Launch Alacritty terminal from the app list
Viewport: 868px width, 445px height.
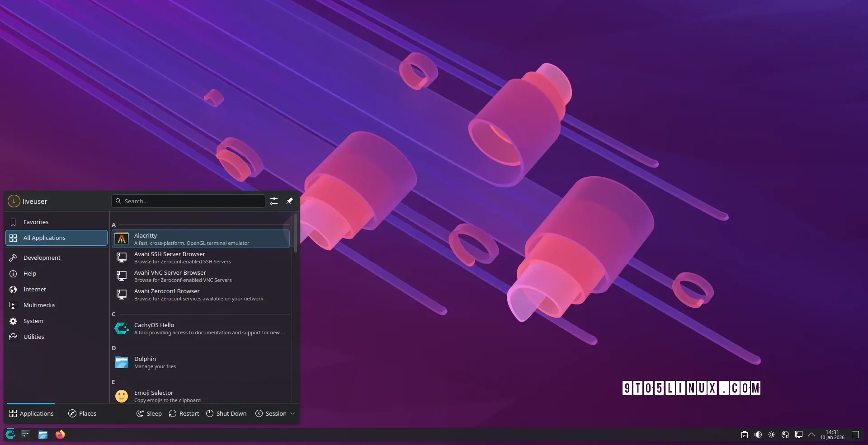coord(200,239)
